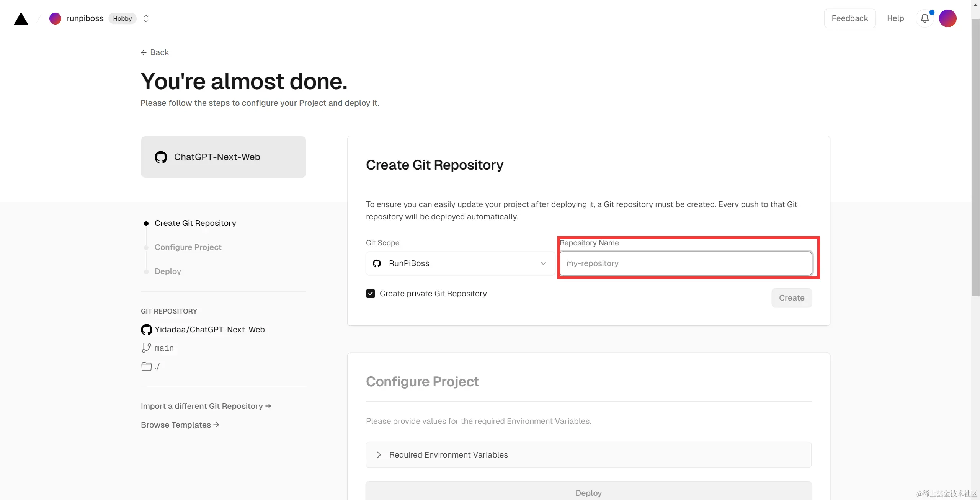Viewport: 980px width, 500px height.
Task: Open the RunPiBoss Git Scope dropdown
Action: (x=460, y=263)
